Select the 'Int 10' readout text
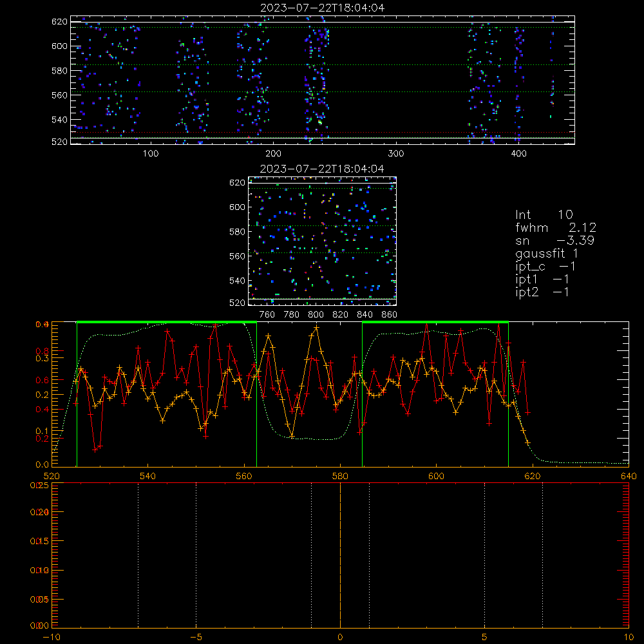Image resolution: width=644 pixels, height=644 pixels. [544, 214]
